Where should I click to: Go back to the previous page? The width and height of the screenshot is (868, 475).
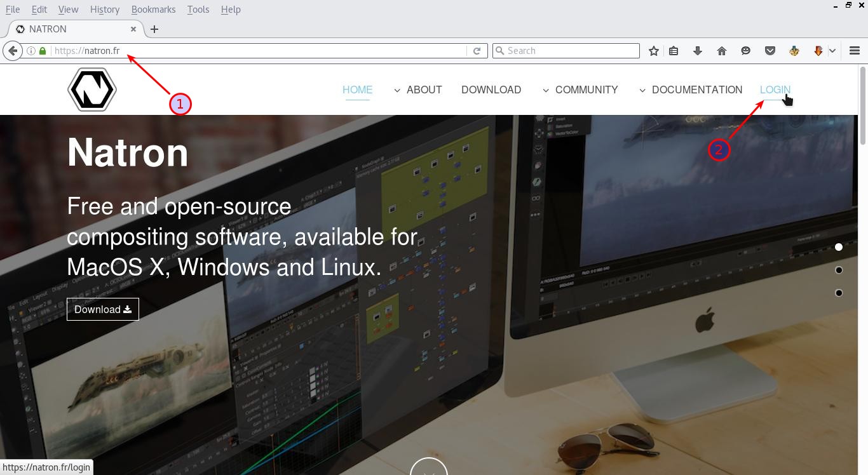pyautogui.click(x=12, y=50)
